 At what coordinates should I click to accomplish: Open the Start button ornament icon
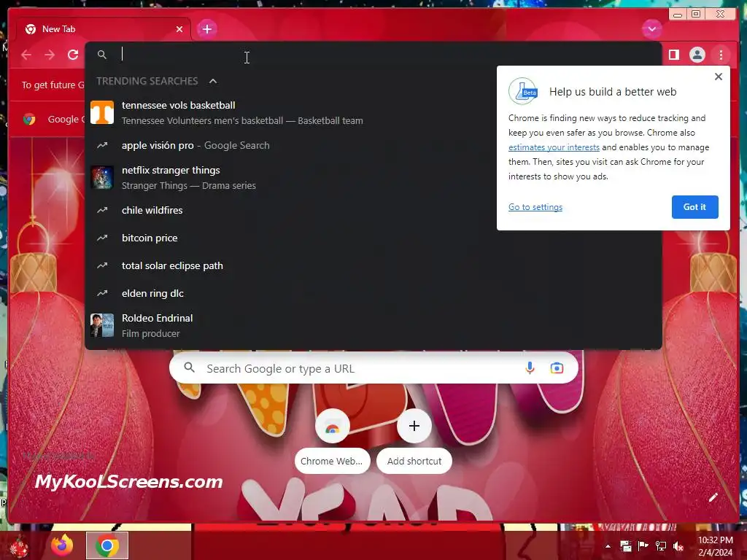(19, 545)
